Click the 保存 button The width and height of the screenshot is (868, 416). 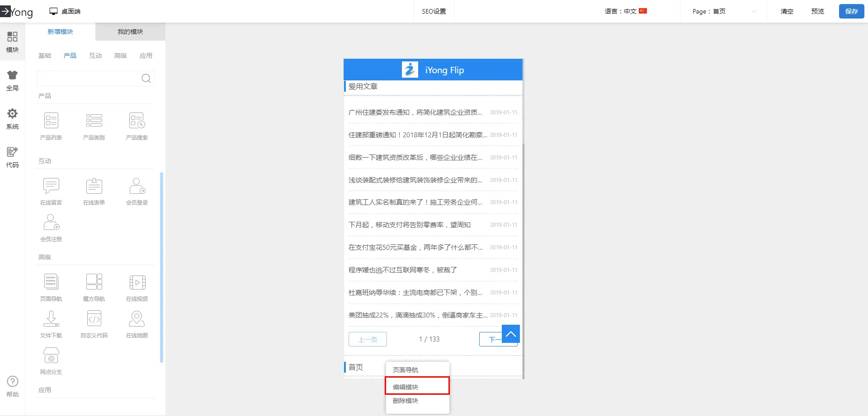tap(851, 11)
